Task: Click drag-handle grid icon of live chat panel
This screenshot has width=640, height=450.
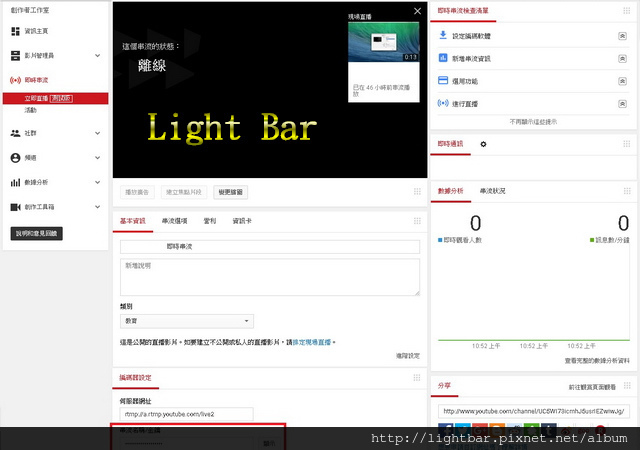Action: 627,144
